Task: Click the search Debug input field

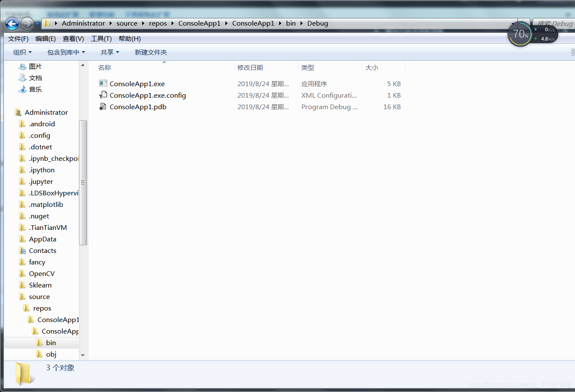Action: tap(554, 23)
